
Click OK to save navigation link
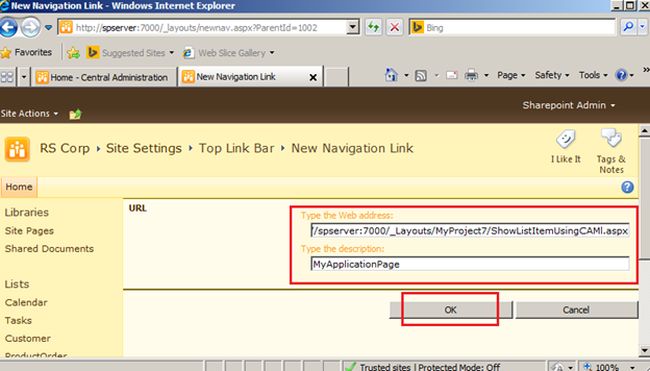pos(451,310)
